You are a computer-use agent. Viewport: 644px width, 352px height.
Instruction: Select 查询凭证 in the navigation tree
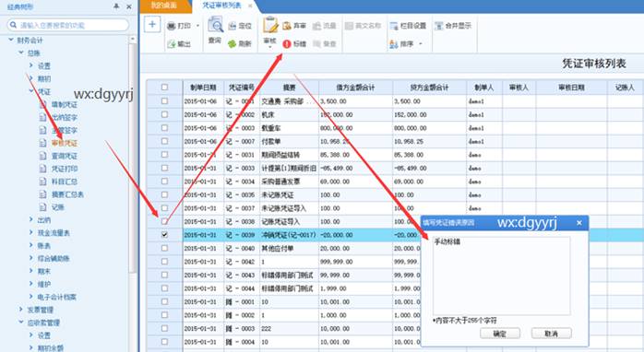tap(65, 156)
